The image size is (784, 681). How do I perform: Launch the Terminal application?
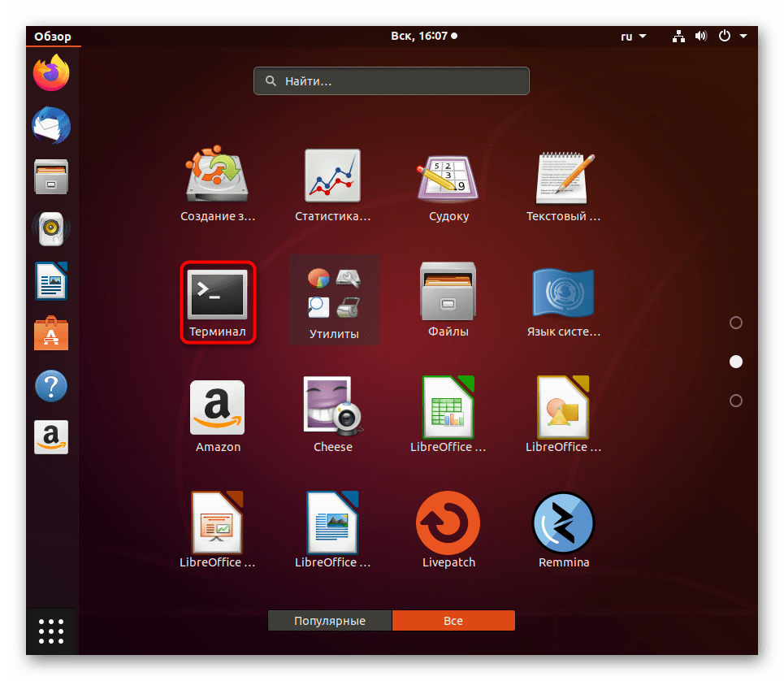point(218,302)
